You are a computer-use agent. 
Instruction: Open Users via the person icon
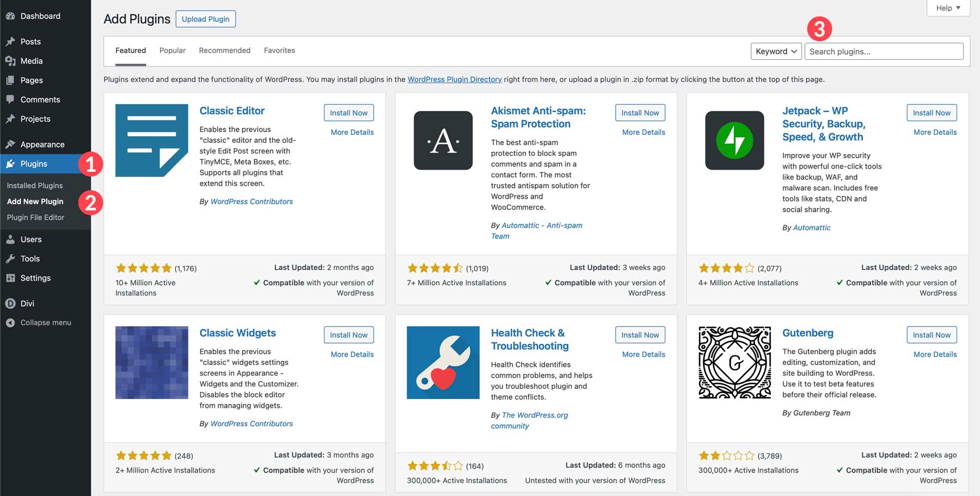coord(11,239)
